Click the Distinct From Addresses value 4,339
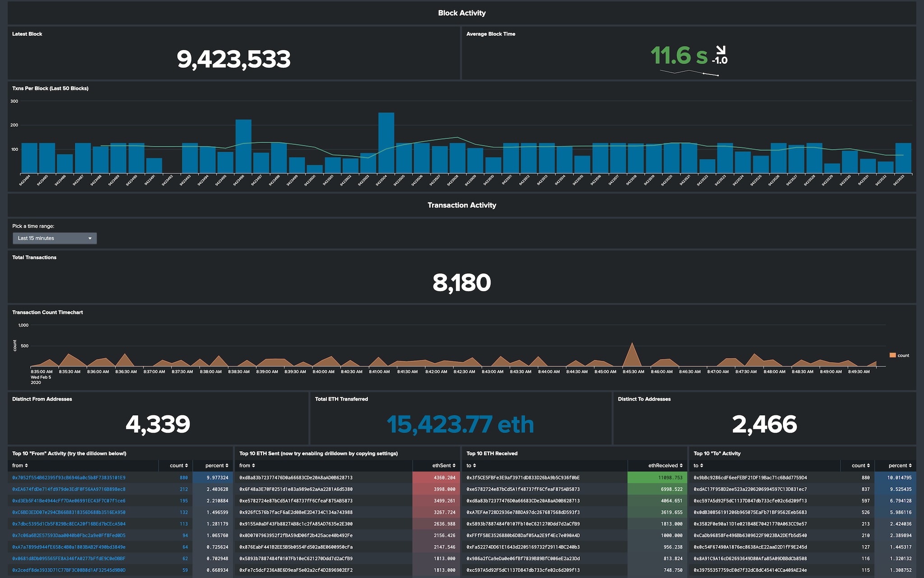924x578 pixels. click(x=158, y=424)
